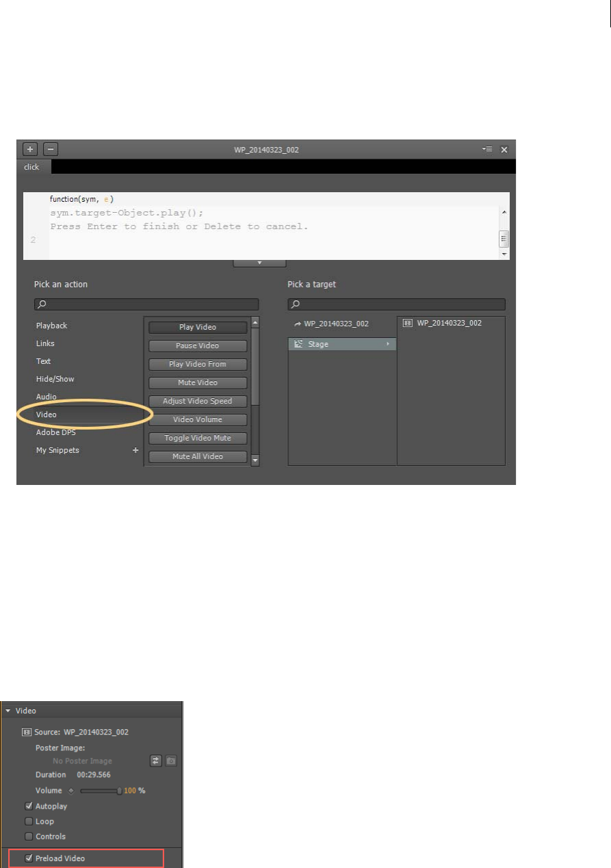Click the actions list scroll-up arrow
The width and height of the screenshot is (611, 868).
click(x=255, y=321)
